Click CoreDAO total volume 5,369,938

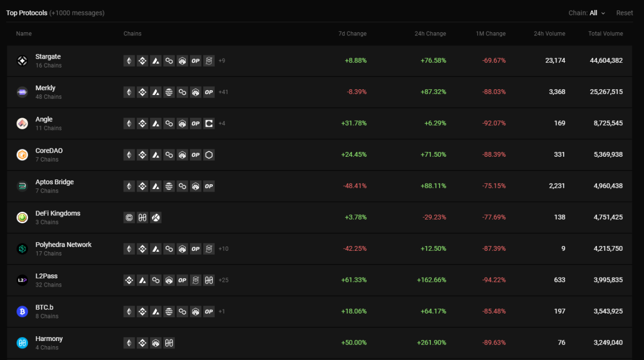608,155
